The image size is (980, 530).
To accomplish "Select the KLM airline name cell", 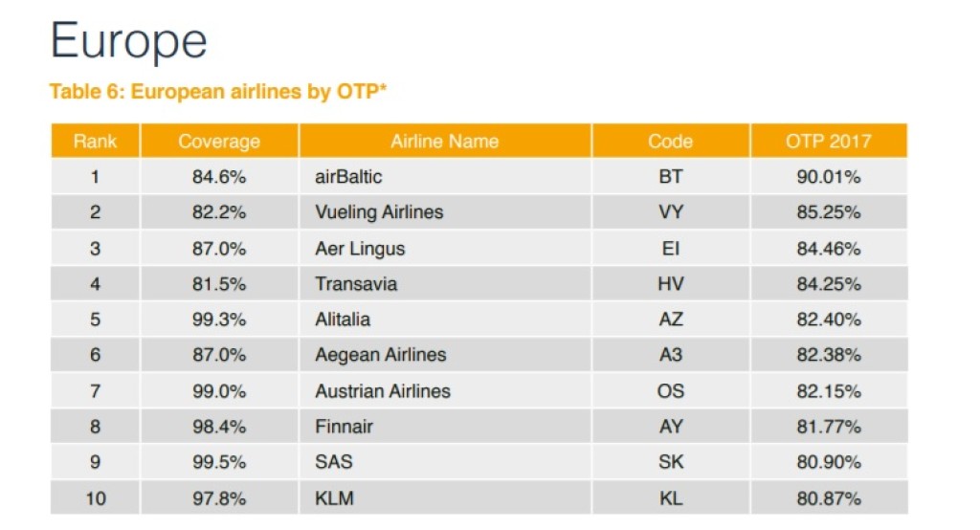I will click(335, 498).
